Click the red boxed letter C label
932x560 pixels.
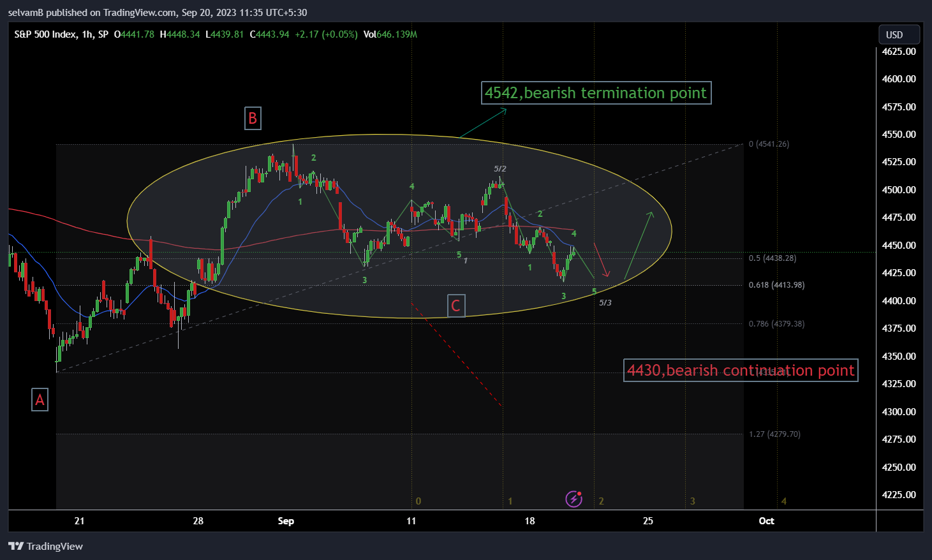click(x=456, y=306)
